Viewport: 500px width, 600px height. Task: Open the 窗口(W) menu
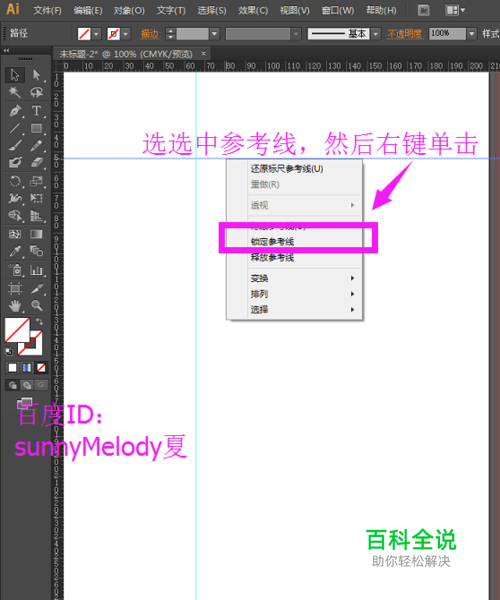(338, 10)
